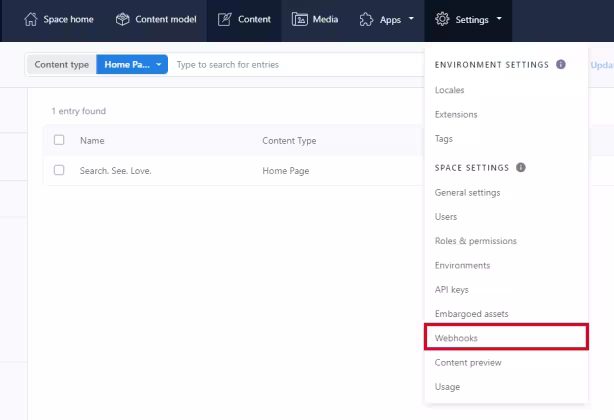This screenshot has width=614, height=420.
Task: Open API keys in the settings menu
Action: [x=451, y=290]
